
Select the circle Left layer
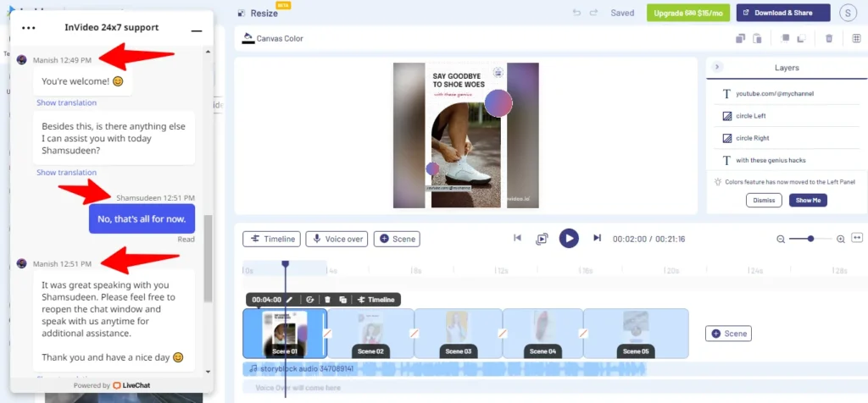click(x=788, y=116)
